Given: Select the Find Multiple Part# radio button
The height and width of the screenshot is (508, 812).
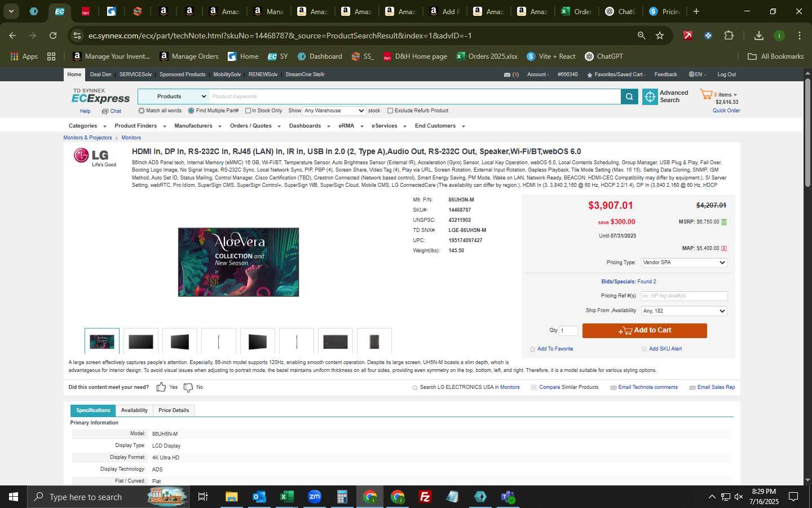Looking at the screenshot, I should (x=191, y=111).
